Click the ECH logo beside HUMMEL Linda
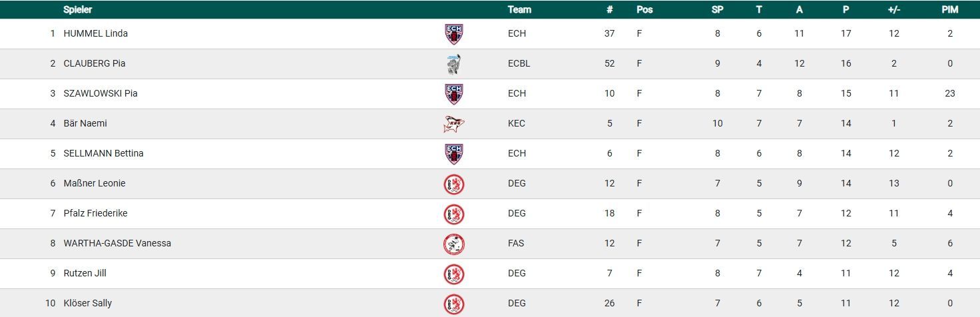The image size is (980, 317). point(454,34)
